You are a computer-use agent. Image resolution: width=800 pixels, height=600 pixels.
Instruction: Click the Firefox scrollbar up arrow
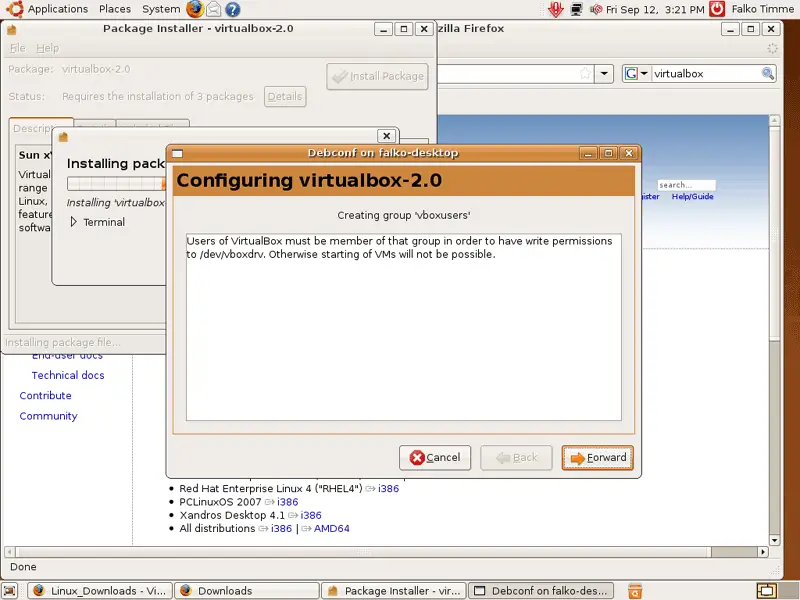(x=774, y=120)
